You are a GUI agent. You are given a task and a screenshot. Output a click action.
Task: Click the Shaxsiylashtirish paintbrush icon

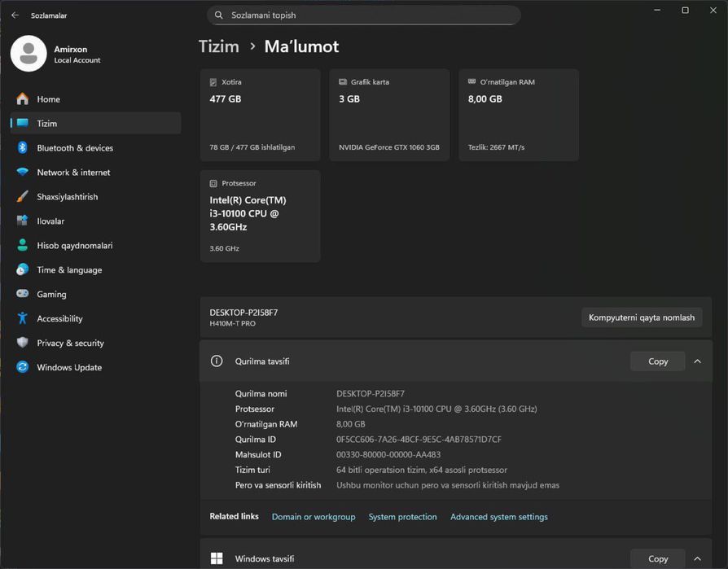tap(22, 196)
